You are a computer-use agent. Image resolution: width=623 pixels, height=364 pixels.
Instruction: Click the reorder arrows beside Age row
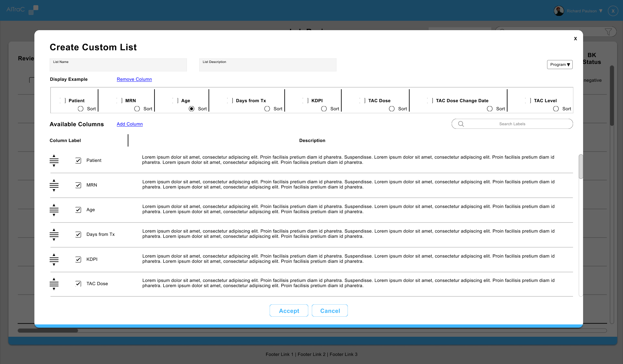tap(54, 210)
